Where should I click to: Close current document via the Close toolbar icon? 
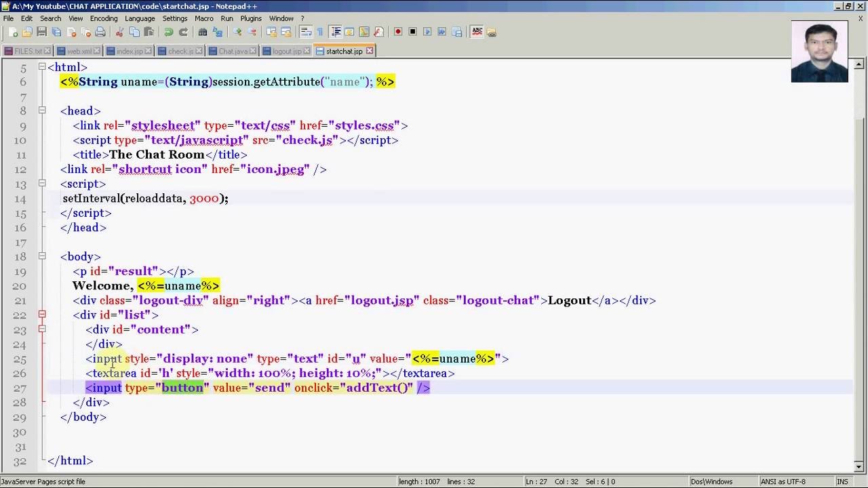click(x=71, y=32)
